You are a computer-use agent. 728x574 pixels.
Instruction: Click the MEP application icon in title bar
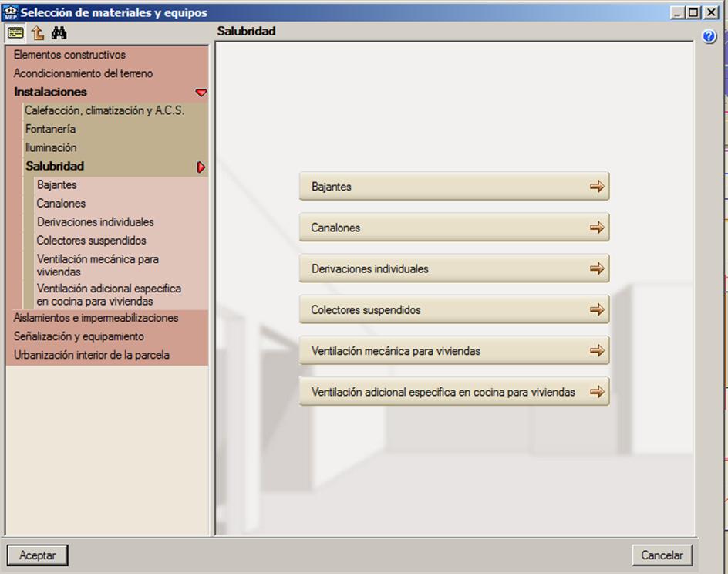click(x=10, y=12)
